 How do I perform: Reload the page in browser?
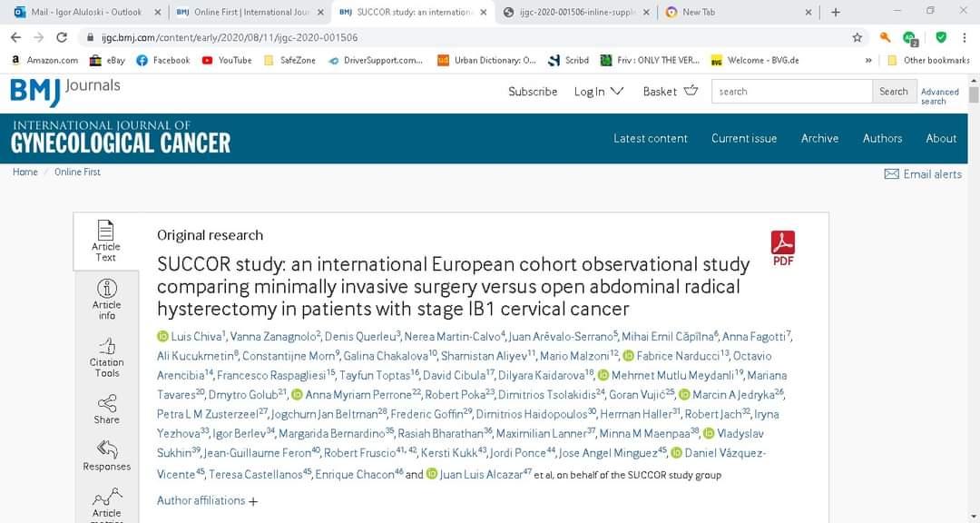tap(62, 37)
